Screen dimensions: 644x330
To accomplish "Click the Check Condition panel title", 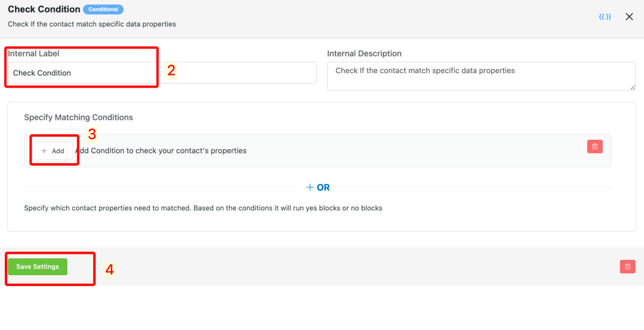I will pyautogui.click(x=44, y=9).
